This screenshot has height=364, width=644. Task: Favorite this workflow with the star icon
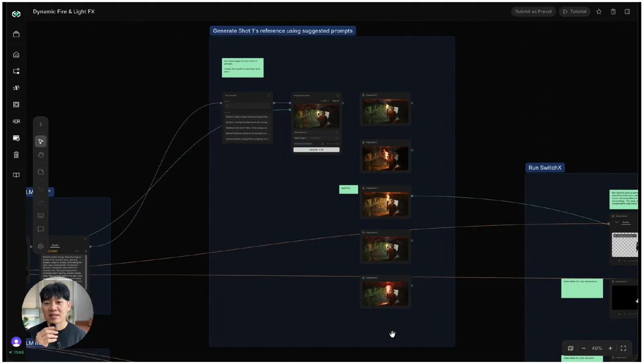click(599, 12)
